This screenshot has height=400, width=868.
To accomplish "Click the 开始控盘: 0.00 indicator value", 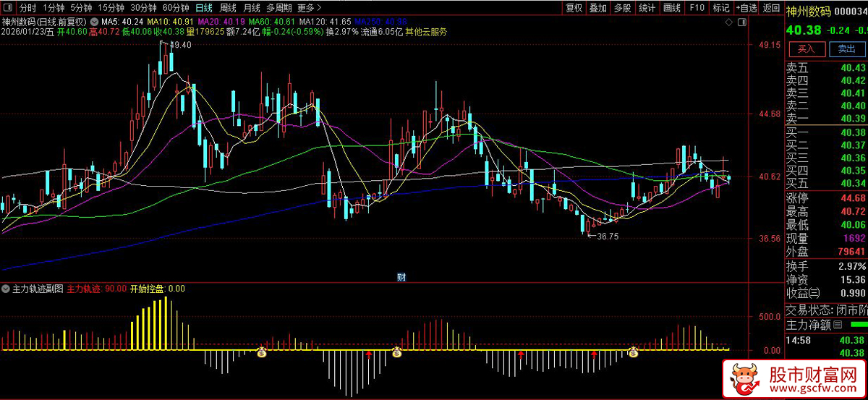I will [157, 289].
